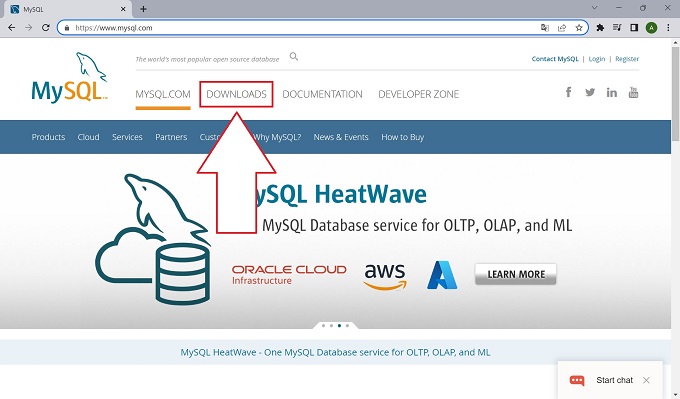Image resolution: width=680 pixels, height=399 pixels.
Task: Open the MySQL Twitter icon
Action: (590, 92)
